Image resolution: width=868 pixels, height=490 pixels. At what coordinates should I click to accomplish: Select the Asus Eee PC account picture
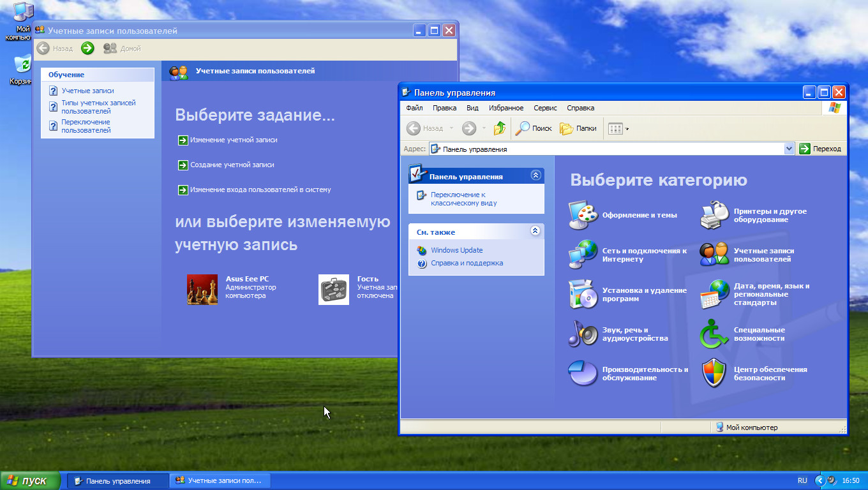coord(202,289)
